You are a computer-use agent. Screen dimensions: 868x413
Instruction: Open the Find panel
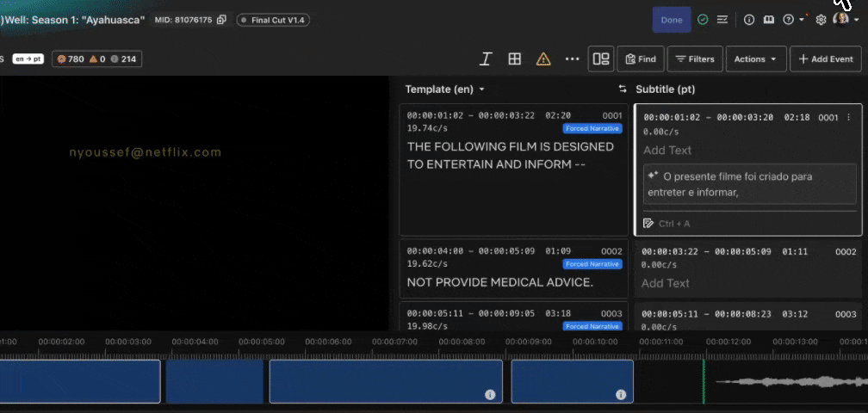641,59
